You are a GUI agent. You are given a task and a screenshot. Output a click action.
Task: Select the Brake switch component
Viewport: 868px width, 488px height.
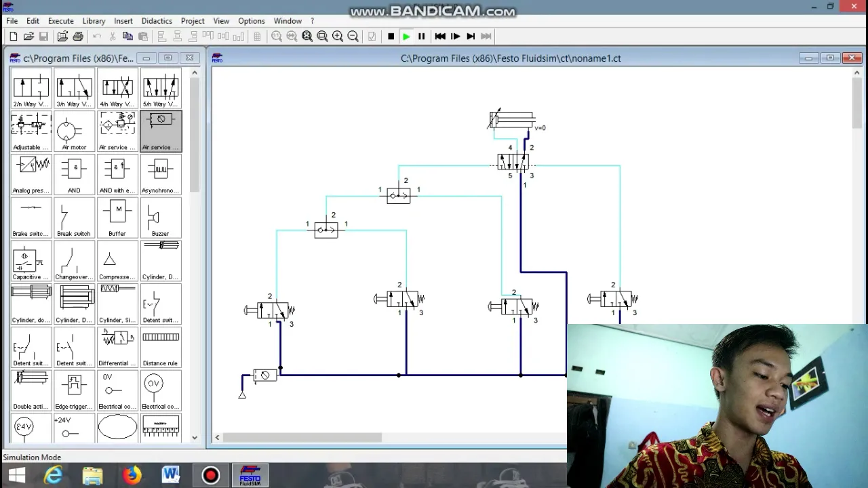pyautogui.click(x=31, y=218)
